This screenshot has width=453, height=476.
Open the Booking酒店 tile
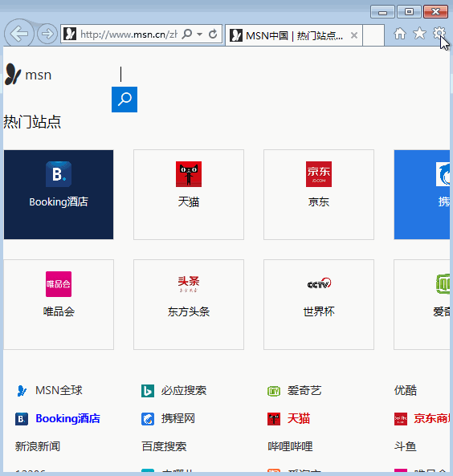tap(59, 194)
